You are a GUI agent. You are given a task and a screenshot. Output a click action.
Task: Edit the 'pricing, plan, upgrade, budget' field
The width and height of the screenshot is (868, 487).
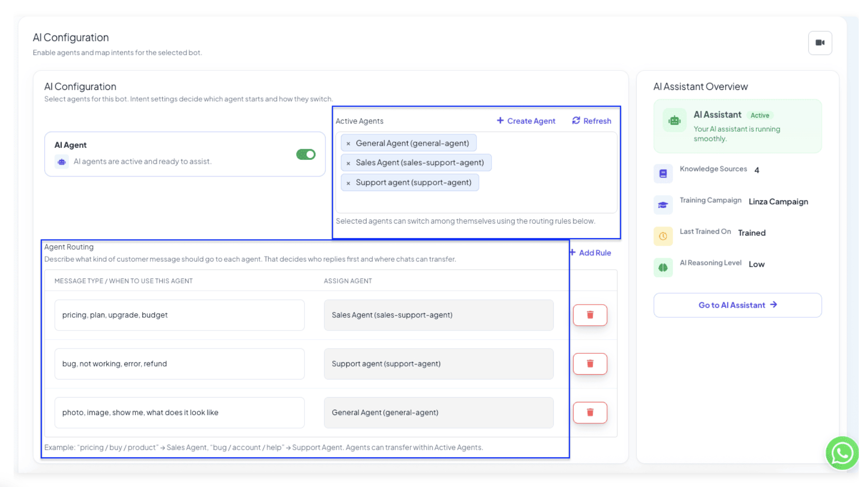tap(179, 315)
